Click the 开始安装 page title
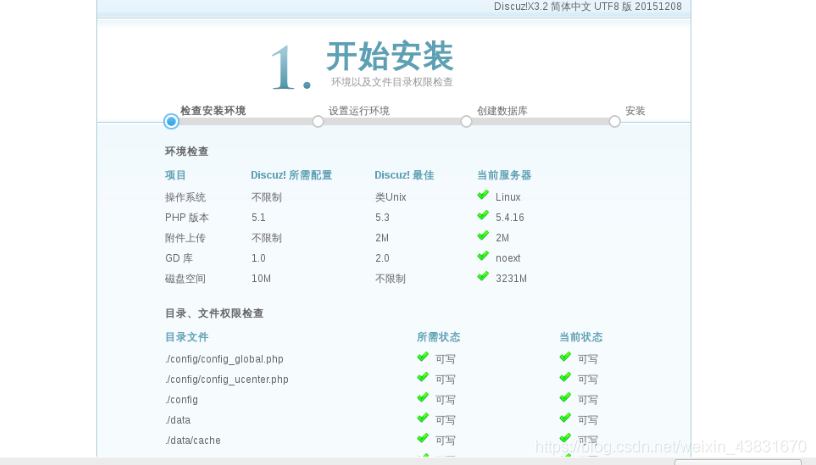816x465 pixels. click(x=390, y=56)
